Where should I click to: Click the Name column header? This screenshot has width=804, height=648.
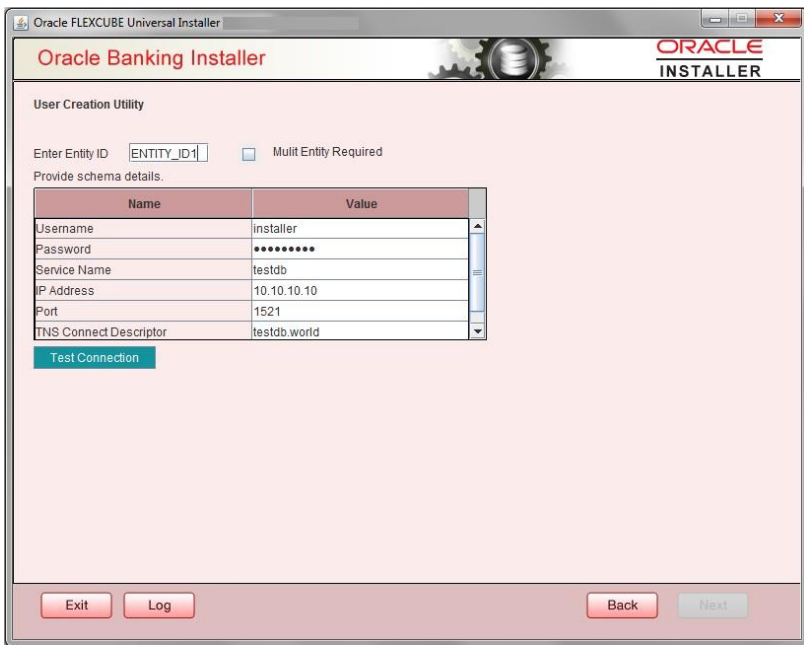143,204
